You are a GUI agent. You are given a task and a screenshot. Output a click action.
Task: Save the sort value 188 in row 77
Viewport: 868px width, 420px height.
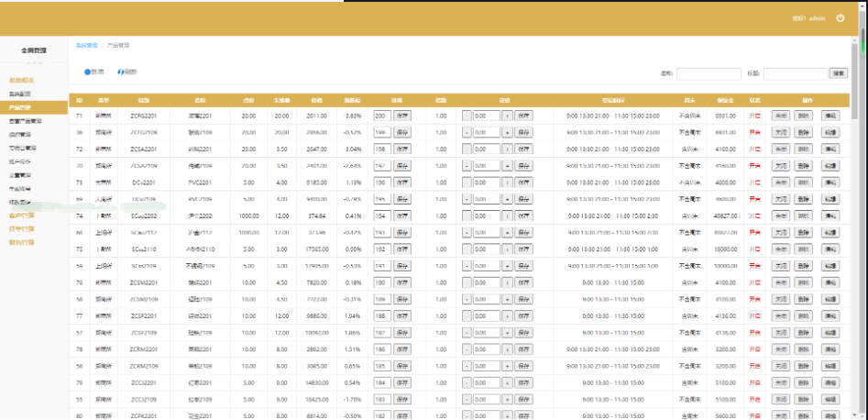pyautogui.click(x=402, y=315)
